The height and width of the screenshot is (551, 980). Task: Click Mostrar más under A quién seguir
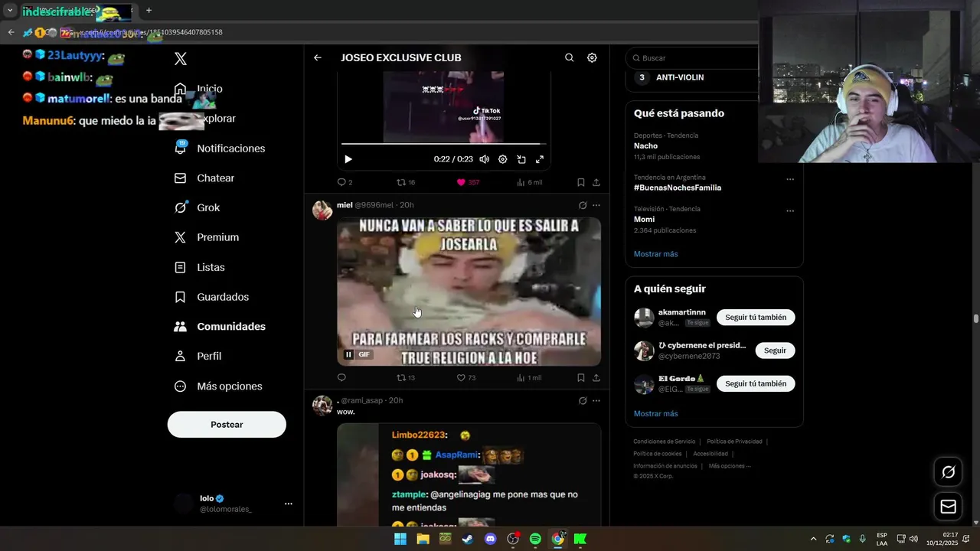click(655, 414)
